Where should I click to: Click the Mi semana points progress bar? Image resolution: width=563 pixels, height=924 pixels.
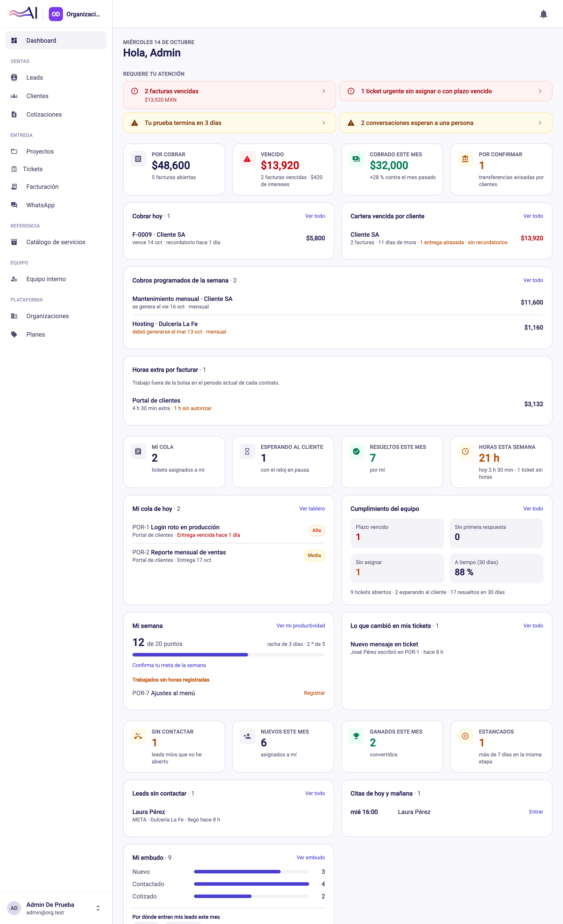click(x=229, y=655)
